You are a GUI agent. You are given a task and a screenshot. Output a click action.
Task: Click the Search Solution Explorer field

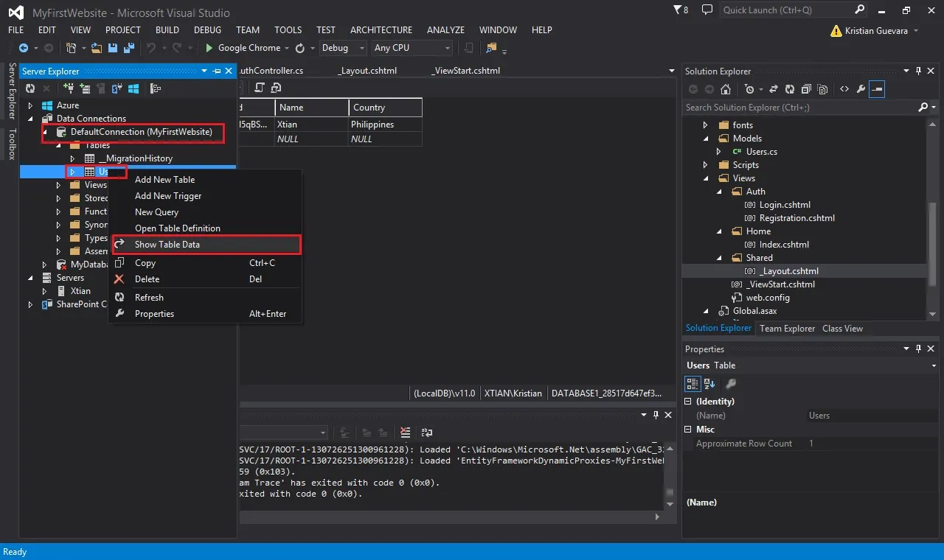[x=800, y=108]
